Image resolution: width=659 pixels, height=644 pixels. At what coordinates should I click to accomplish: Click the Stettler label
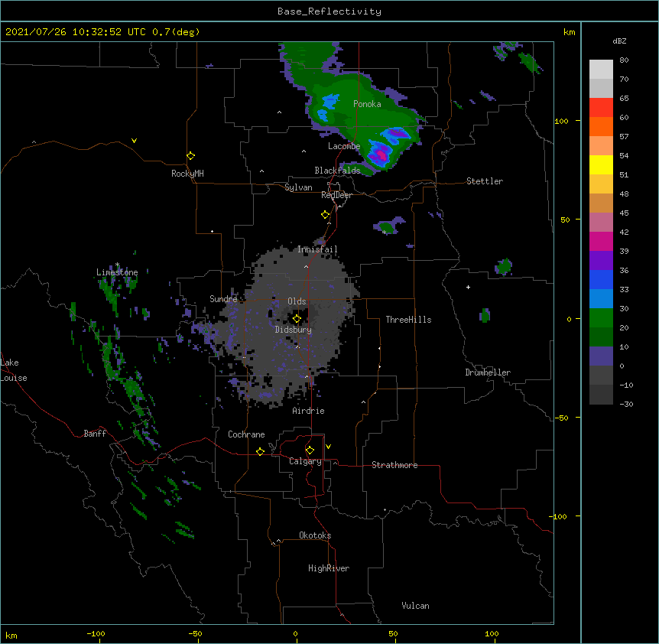(x=485, y=181)
